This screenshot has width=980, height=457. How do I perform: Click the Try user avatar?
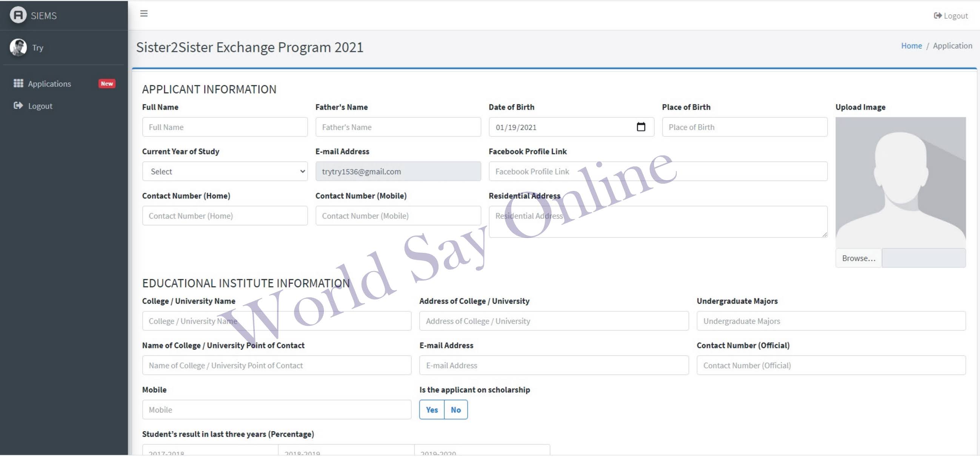(x=18, y=48)
